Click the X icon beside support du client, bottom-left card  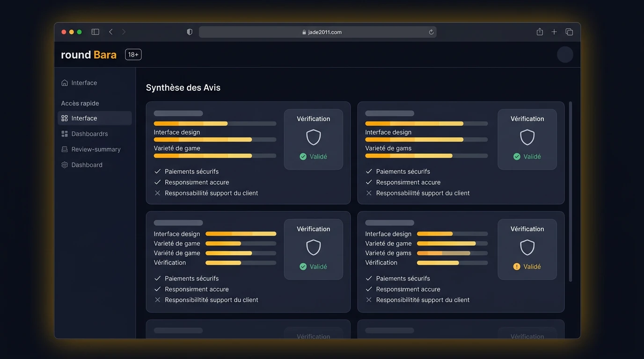(x=158, y=300)
